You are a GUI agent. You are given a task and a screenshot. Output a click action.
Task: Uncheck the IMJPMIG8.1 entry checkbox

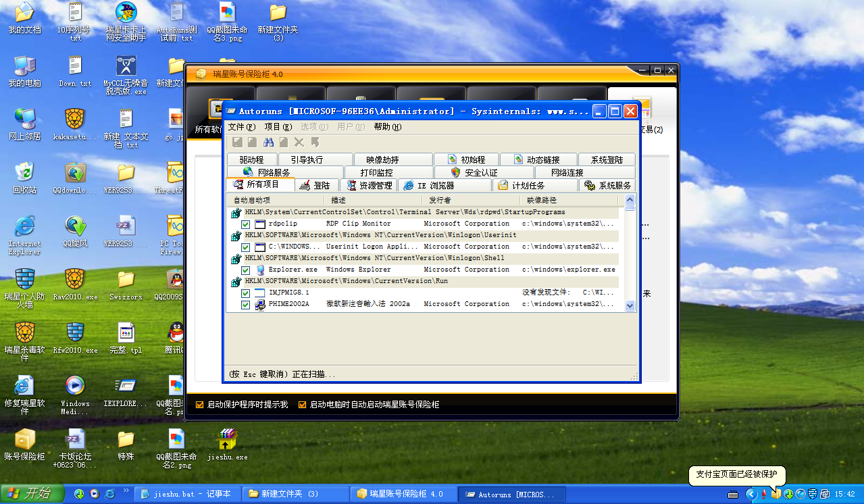coord(246,293)
